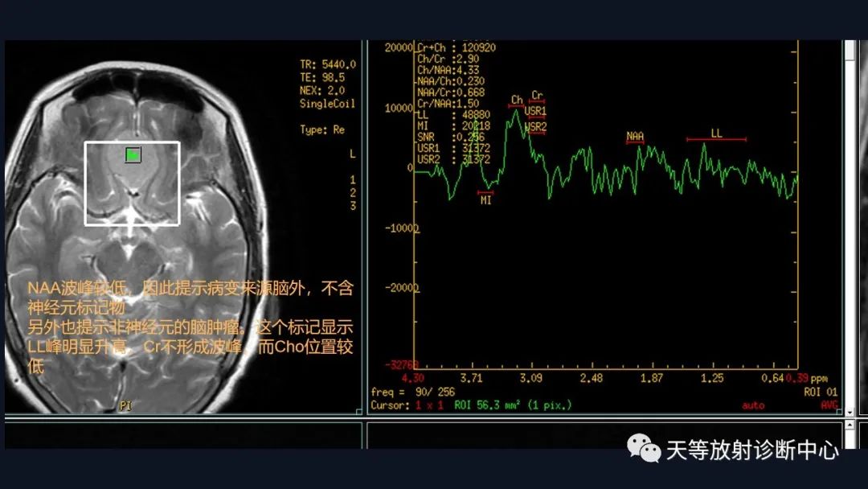This screenshot has width=868, height=489.
Task: Click the '1.25' ppm axis tick label
Action: [x=712, y=378]
